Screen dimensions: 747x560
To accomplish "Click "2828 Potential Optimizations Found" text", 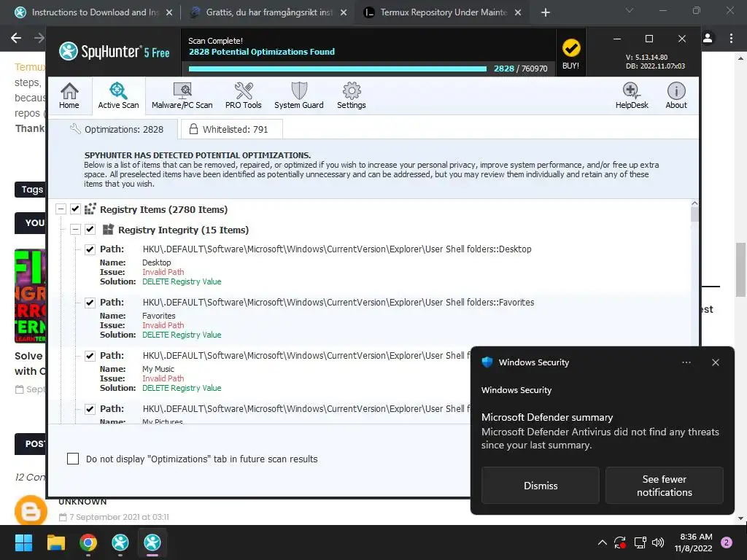I will coord(262,52).
